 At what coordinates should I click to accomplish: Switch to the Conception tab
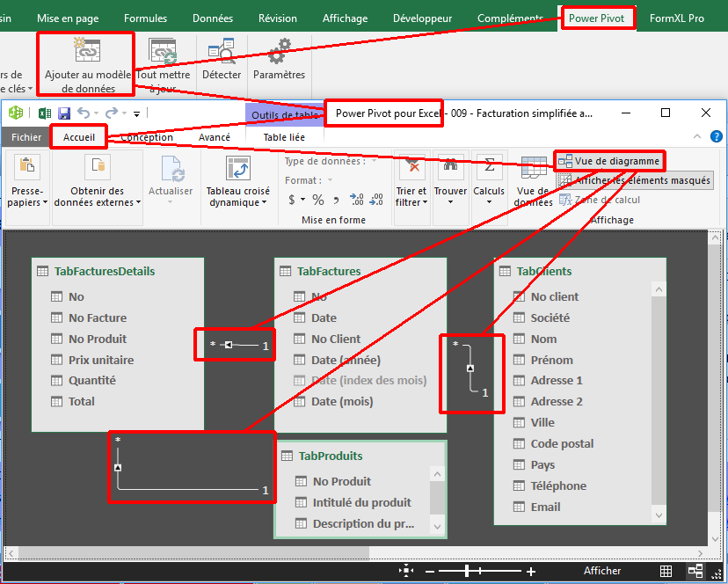click(x=147, y=137)
